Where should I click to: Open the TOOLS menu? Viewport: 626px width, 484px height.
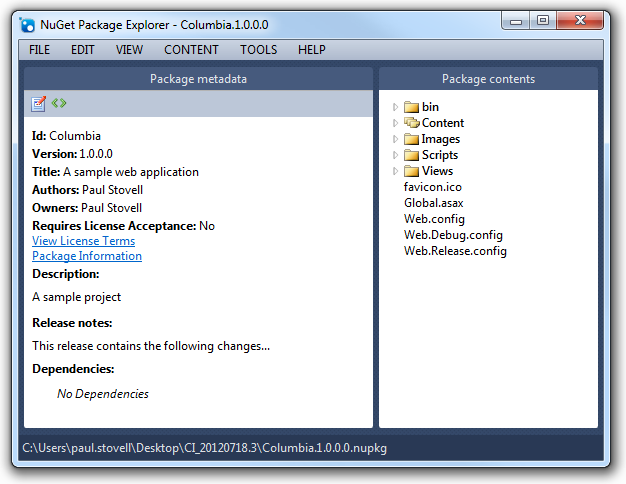[258, 50]
